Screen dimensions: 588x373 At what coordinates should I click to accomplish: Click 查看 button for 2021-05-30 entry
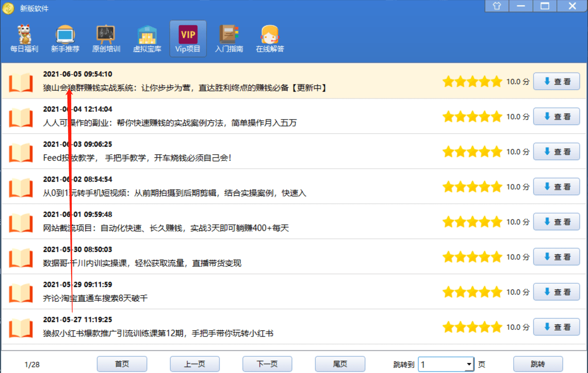pos(556,257)
